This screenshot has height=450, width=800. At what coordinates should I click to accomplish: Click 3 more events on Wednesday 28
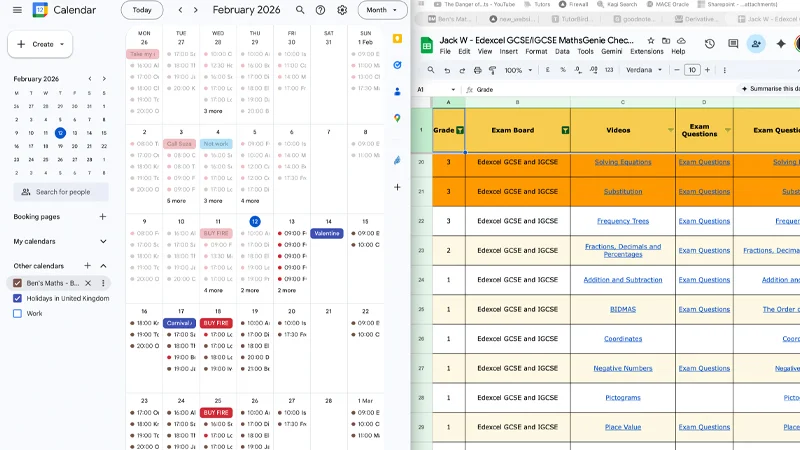213,111
